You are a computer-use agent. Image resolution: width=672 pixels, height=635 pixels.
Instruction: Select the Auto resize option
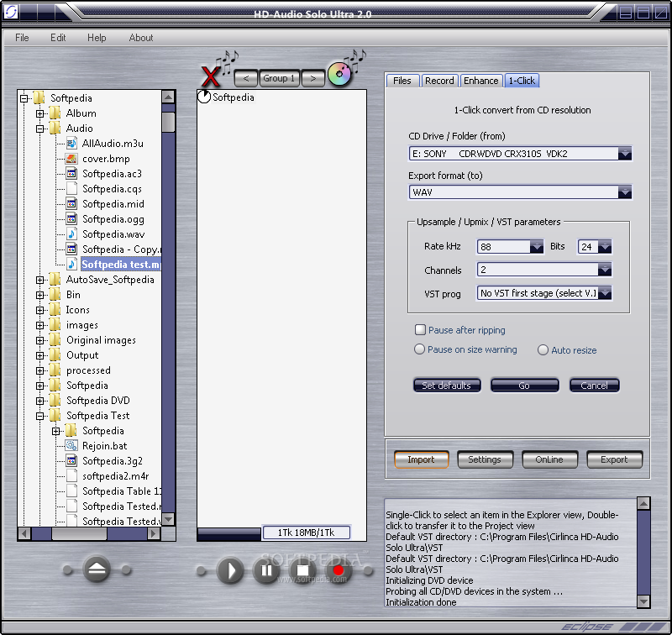(543, 350)
